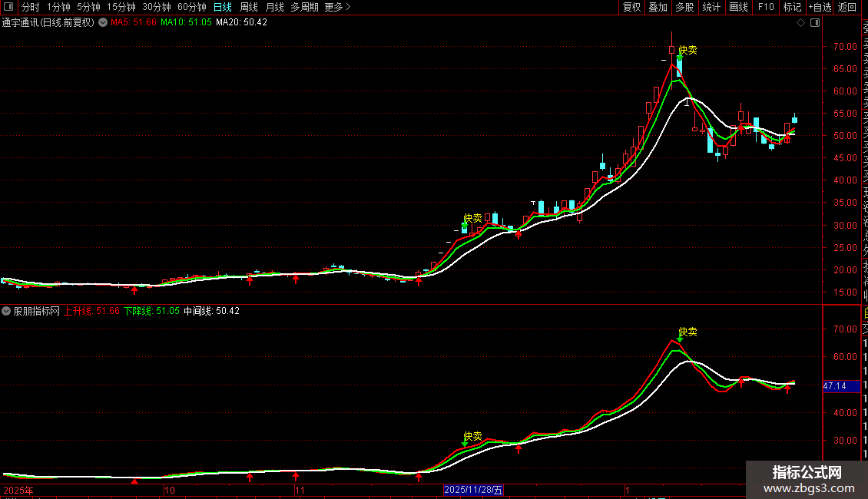The height and width of the screenshot is (499, 868).
Task: Click the 返回 back button
Action: pos(847,7)
